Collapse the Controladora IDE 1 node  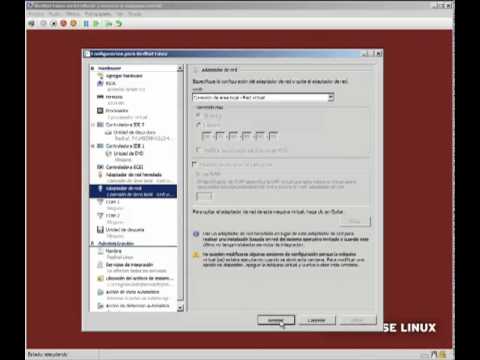[x=93, y=146]
